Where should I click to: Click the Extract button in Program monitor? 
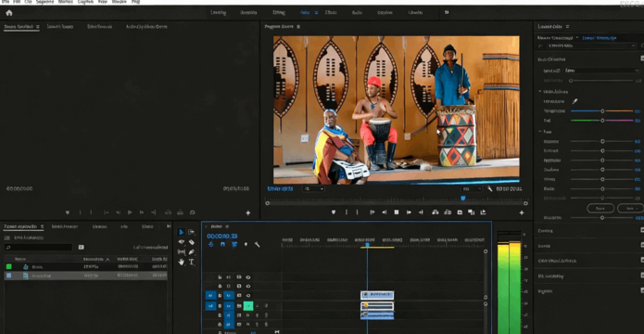pos(448,212)
